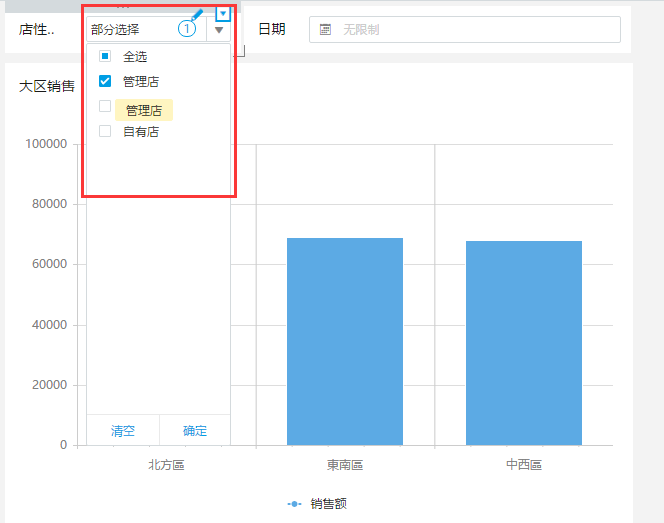The height and width of the screenshot is (523, 664).
Task: Toggle the 全选 checkbox
Action: (x=105, y=56)
